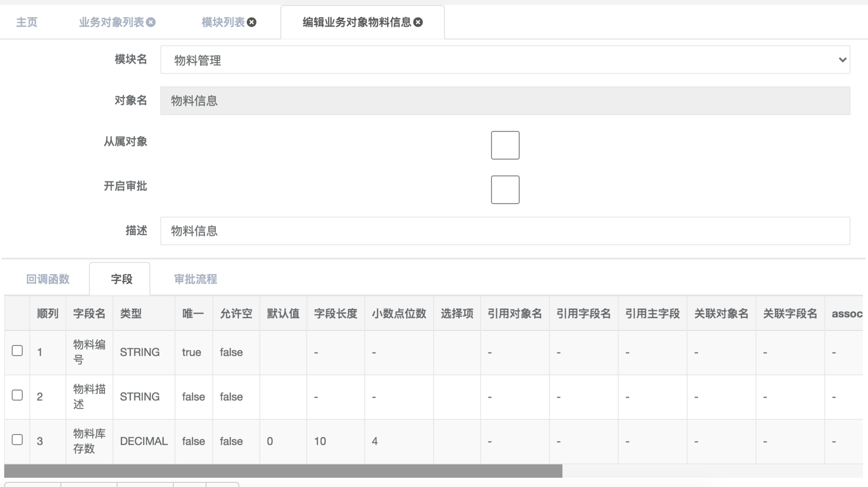Select row 2 checkbox for 物料描述

[x=17, y=395]
